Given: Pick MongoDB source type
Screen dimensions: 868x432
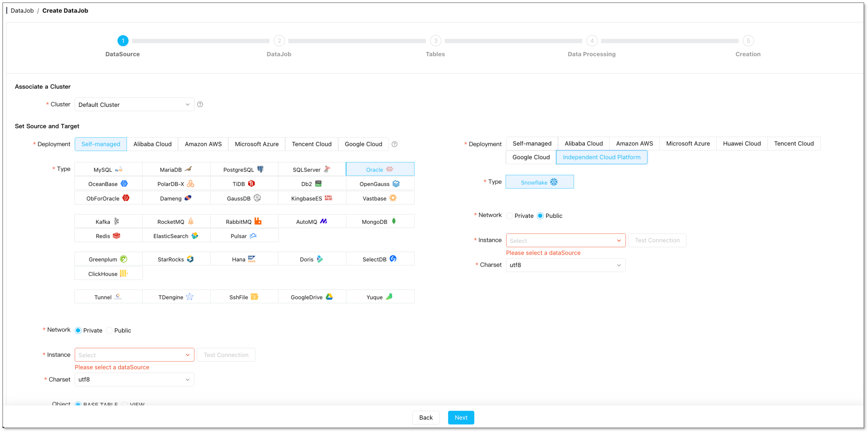Looking at the screenshot, I should click(x=380, y=222).
